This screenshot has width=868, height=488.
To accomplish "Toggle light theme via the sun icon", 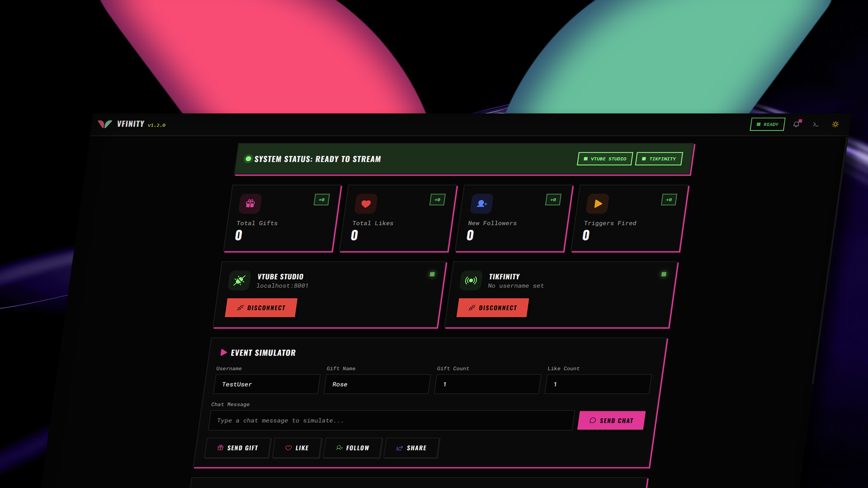I will click(835, 124).
